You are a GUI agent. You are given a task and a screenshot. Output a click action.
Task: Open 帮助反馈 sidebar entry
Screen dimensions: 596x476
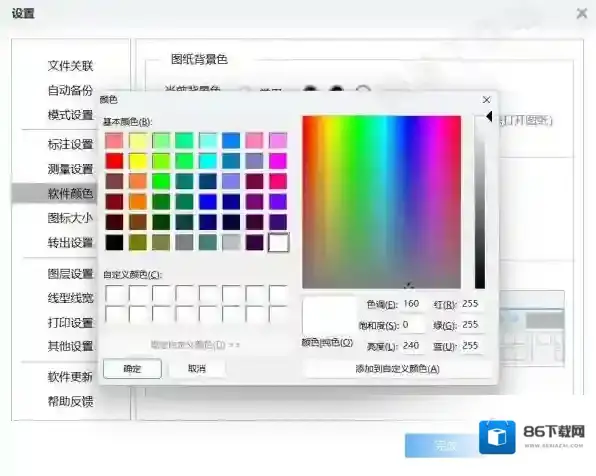point(70,401)
